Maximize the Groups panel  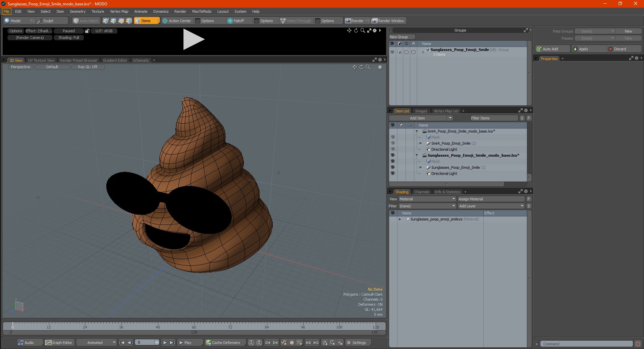click(x=526, y=30)
